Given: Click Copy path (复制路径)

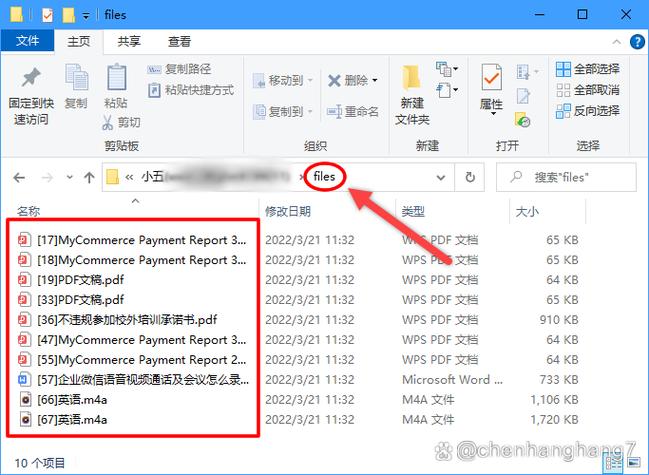Looking at the screenshot, I should point(179,69).
